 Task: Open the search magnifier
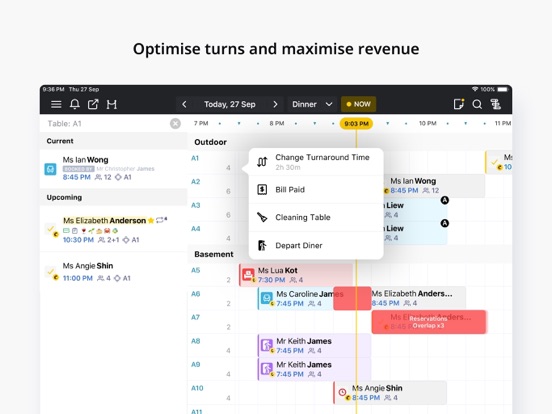point(477,104)
